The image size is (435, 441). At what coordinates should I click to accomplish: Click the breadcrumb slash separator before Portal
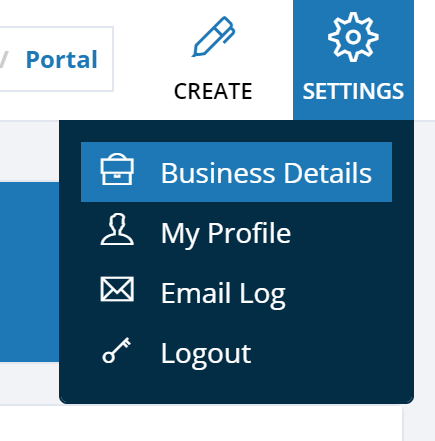coord(3,60)
